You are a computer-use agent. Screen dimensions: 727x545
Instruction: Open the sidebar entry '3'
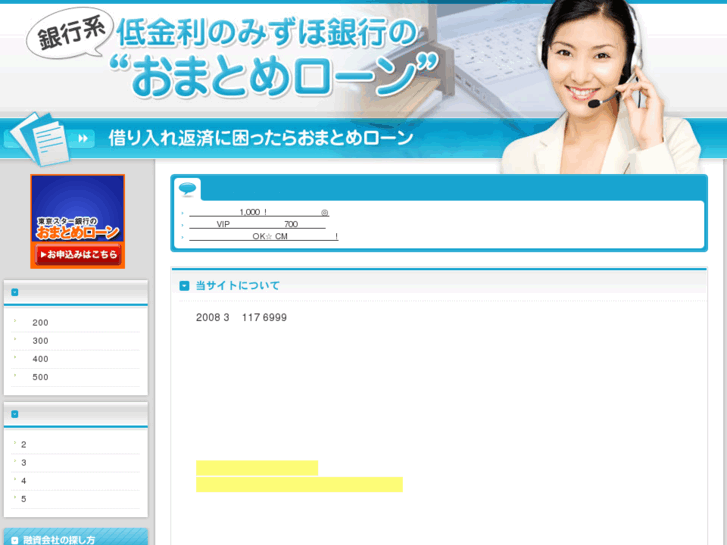click(24, 463)
